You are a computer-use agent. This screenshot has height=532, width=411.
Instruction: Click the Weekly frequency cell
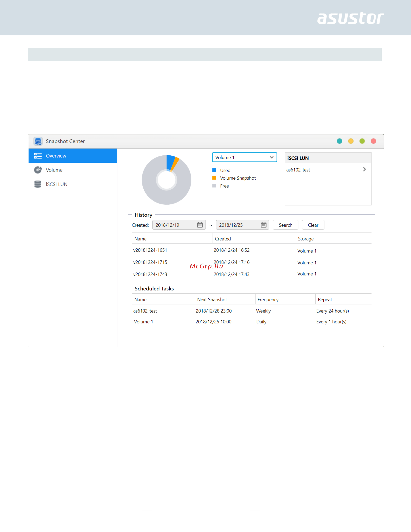263,311
